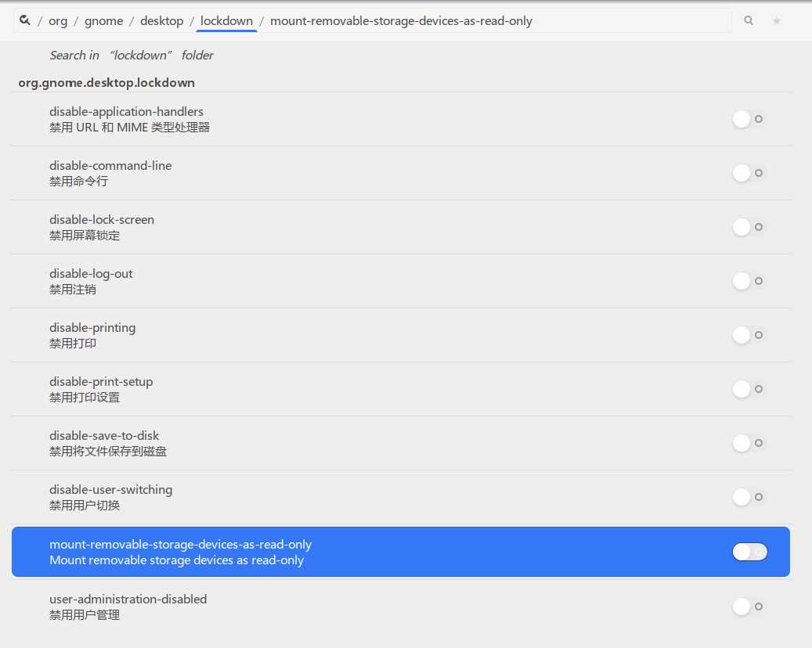The image size is (812, 648).
Task: Open the disable-lock-screen key
Action: (401, 227)
